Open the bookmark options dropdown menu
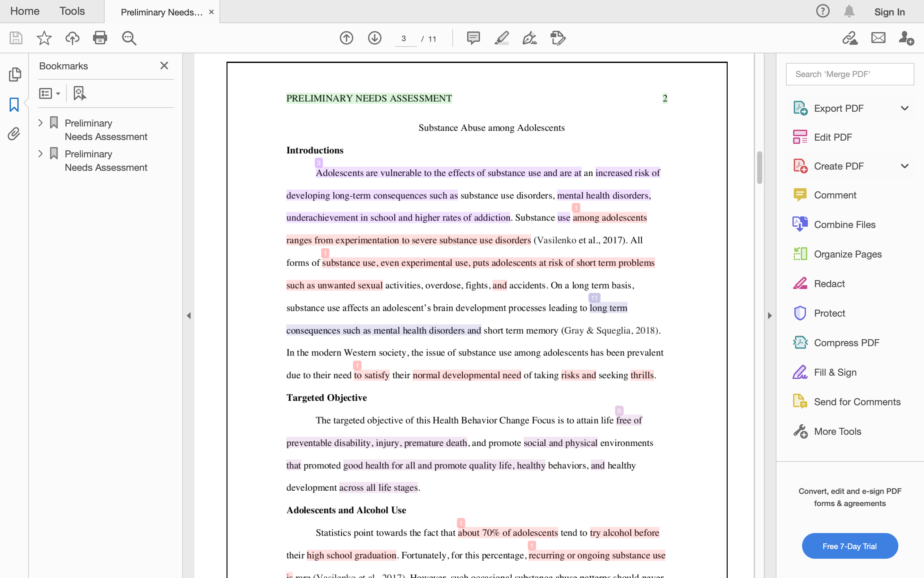This screenshot has height=578, width=924. point(50,93)
